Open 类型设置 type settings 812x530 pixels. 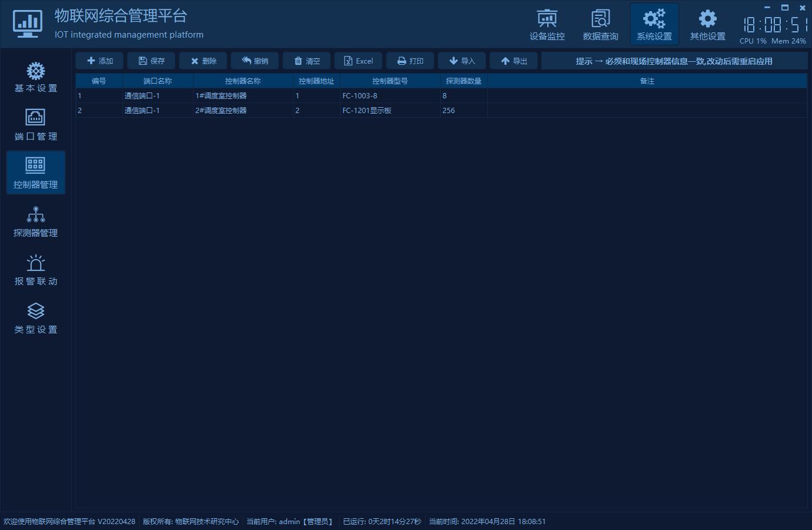[x=36, y=318]
